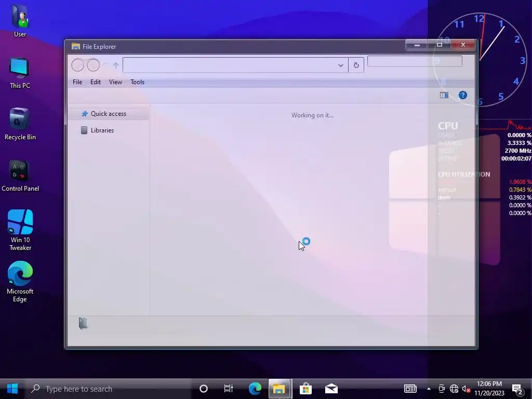The height and width of the screenshot is (399, 532).
Task: Open the Action Center notifications icon
Action: [517, 389]
